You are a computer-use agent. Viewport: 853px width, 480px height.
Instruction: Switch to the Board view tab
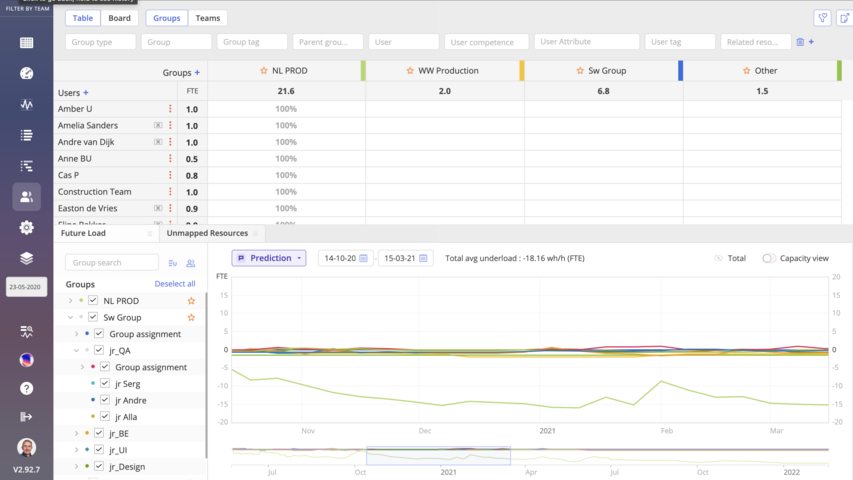[119, 18]
